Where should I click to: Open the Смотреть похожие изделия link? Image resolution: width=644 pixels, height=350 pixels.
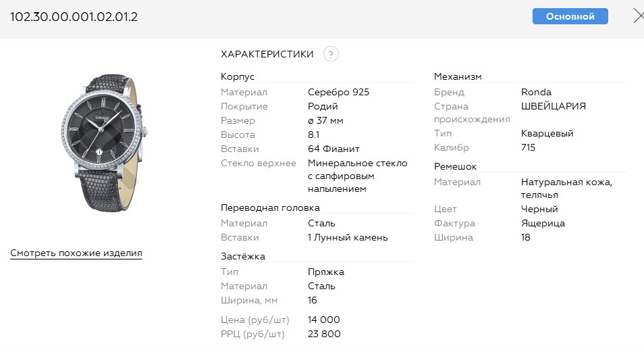click(x=76, y=253)
